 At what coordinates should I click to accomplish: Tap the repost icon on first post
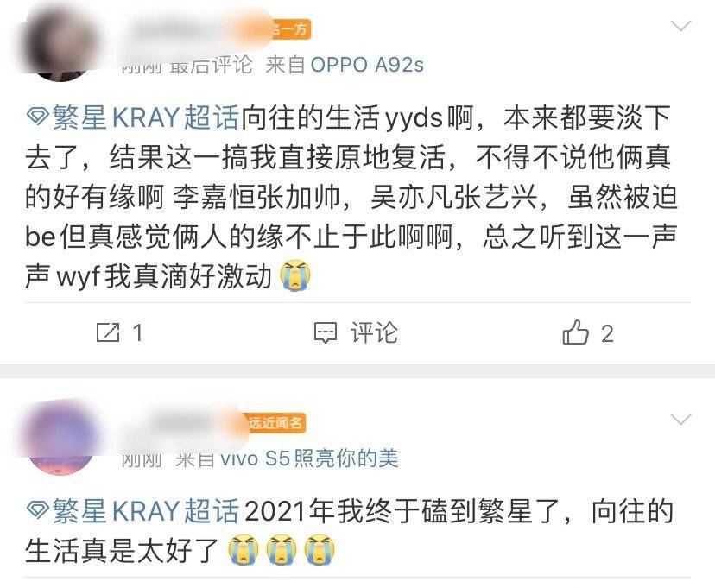tap(108, 332)
